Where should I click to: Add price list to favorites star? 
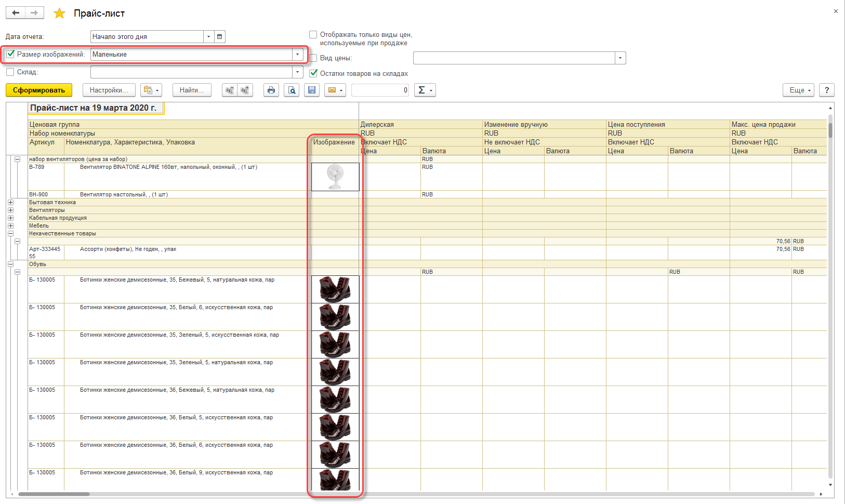click(x=60, y=14)
